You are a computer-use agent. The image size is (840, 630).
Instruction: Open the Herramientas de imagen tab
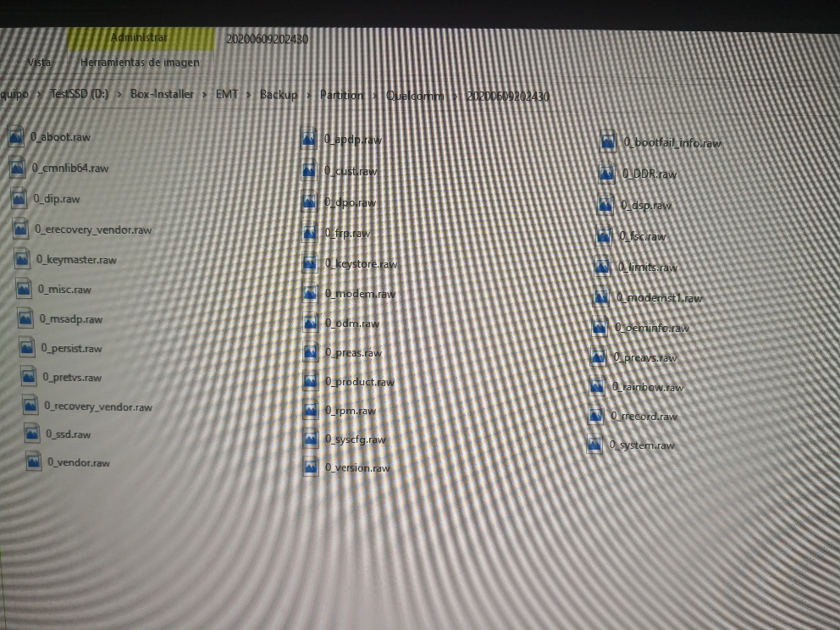(x=140, y=62)
